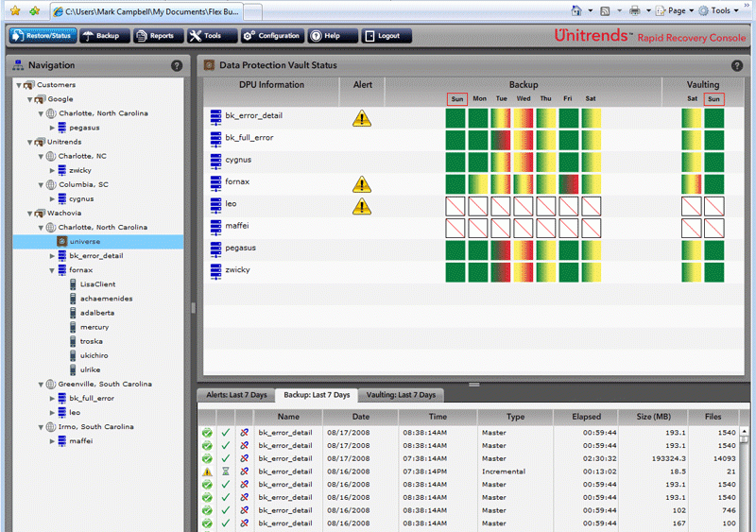Open the Configuration section
This screenshot has width=756, height=532.
tap(272, 36)
